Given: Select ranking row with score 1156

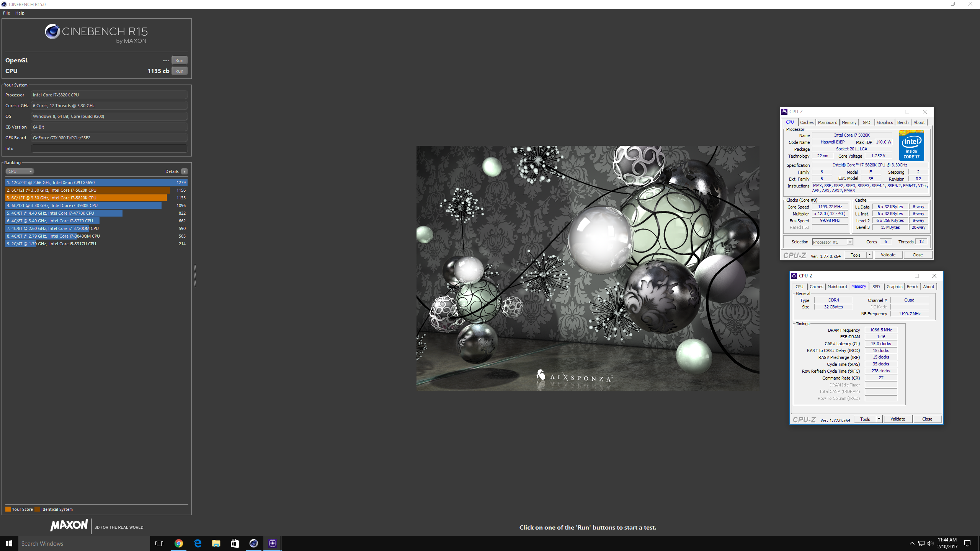Looking at the screenshot, I should 96,190.
